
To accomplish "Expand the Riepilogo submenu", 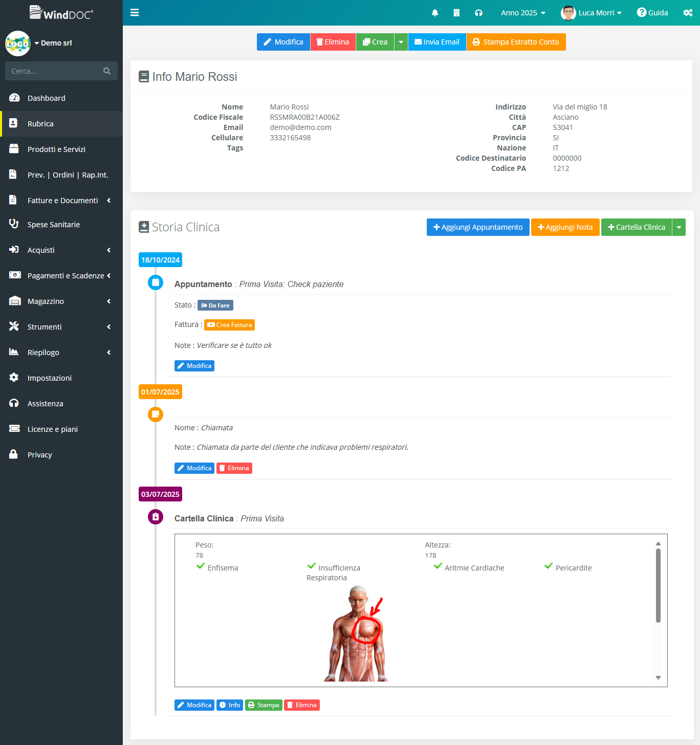I will point(108,353).
